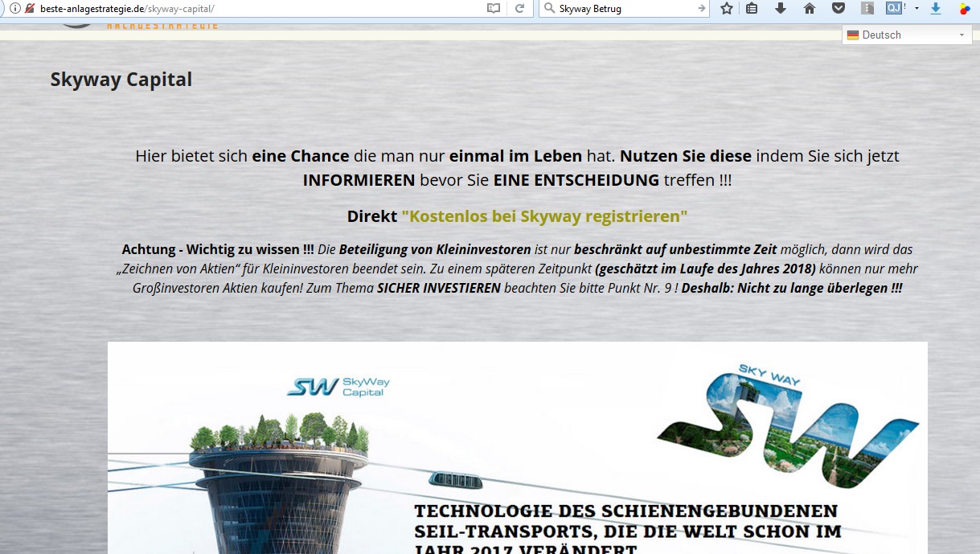
Task: Click the 'EINE ENTSCHEIDUNG' bold phrase
Action: [x=576, y=180]
